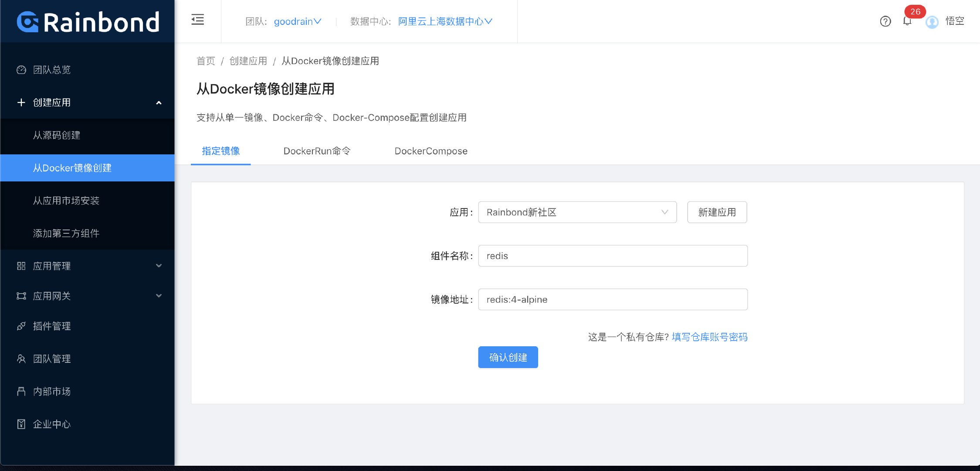
Task: Click the 企业中心 icon in sidebar
Action: coord(21,424)
